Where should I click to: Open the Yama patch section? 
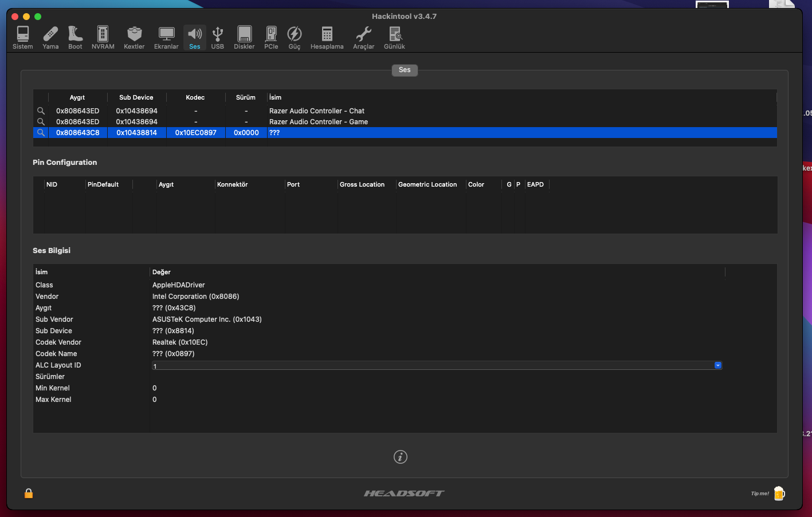(x=50, y=38)
